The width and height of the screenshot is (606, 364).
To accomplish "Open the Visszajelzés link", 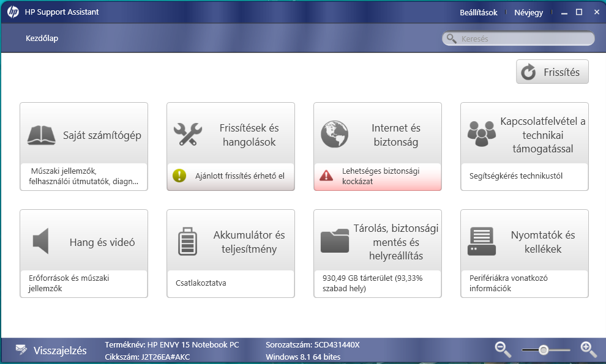I will click(x=60, y=351).
